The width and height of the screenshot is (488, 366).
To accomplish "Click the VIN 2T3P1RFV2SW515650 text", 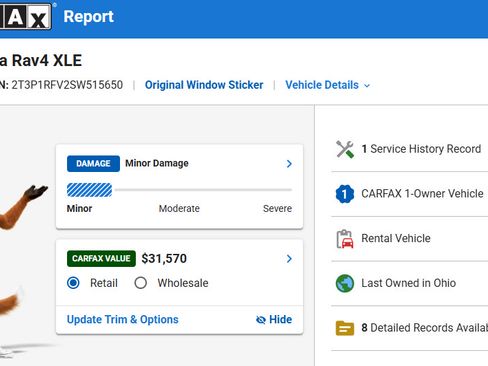I will 67,85.
